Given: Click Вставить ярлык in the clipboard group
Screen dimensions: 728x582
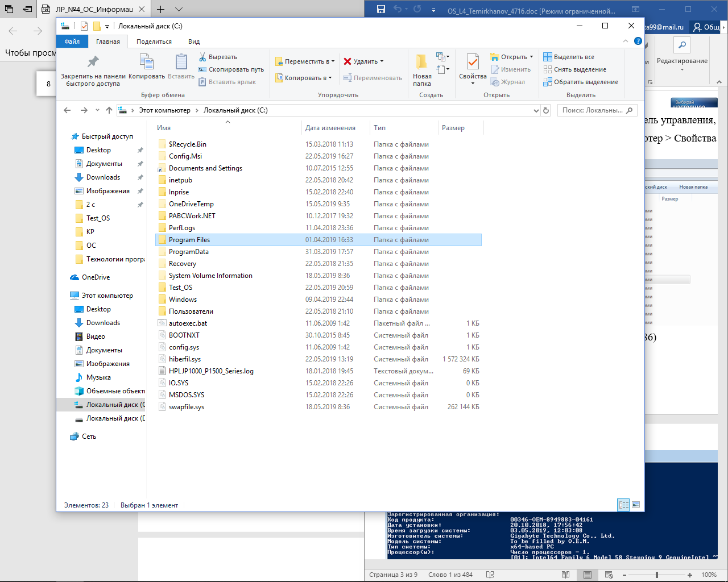Looking at the screenshot, I should coord(227,82).
